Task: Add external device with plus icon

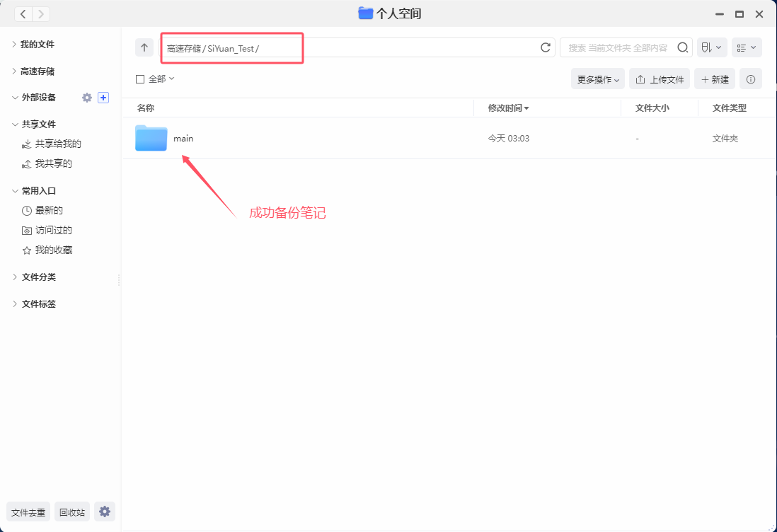Action: 103,98
